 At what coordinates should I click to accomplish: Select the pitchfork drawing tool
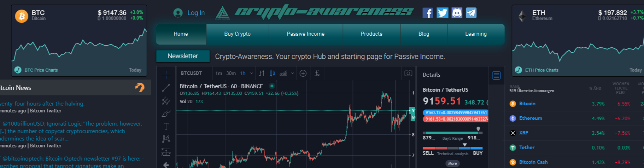click(x=166, y=100)
